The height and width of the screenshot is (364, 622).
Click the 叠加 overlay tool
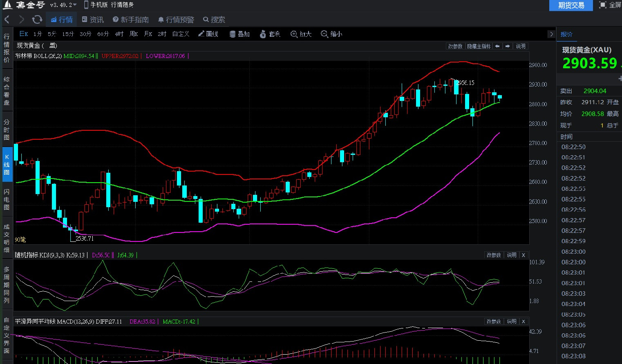pyautogui.click(x=239, y=34)
